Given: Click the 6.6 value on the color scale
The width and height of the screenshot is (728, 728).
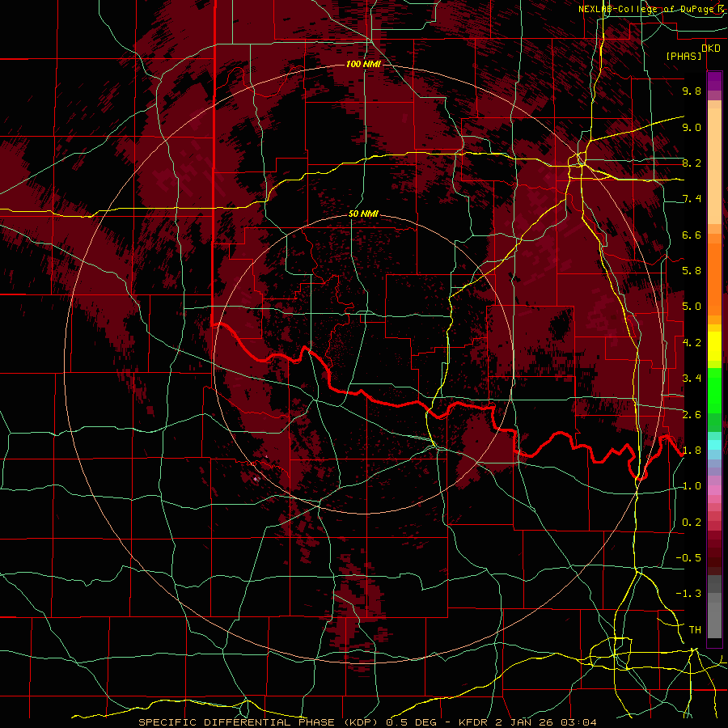Looking at the screenshot, I should tap(692, 235).
